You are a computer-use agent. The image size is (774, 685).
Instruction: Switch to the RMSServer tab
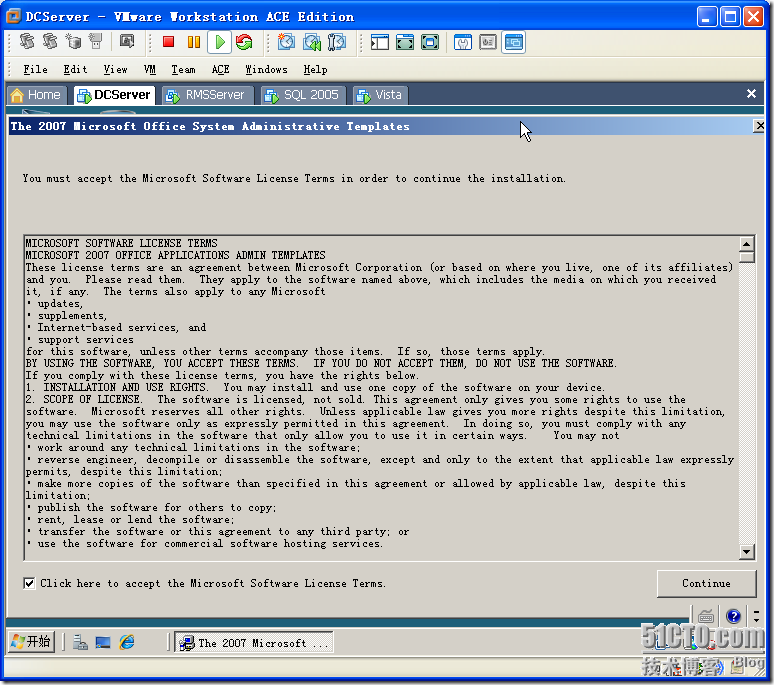208,95
